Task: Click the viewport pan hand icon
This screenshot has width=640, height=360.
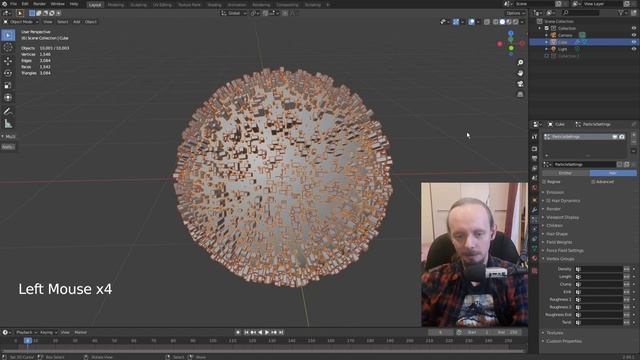Action: [520, 73]
